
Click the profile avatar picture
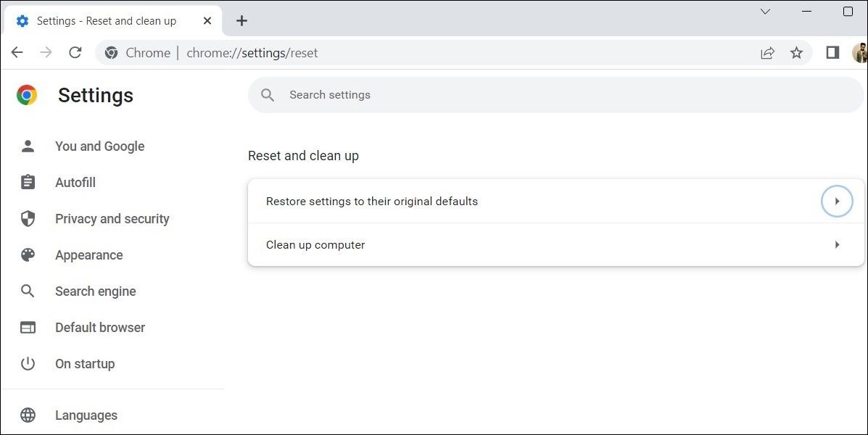(861, 52)
